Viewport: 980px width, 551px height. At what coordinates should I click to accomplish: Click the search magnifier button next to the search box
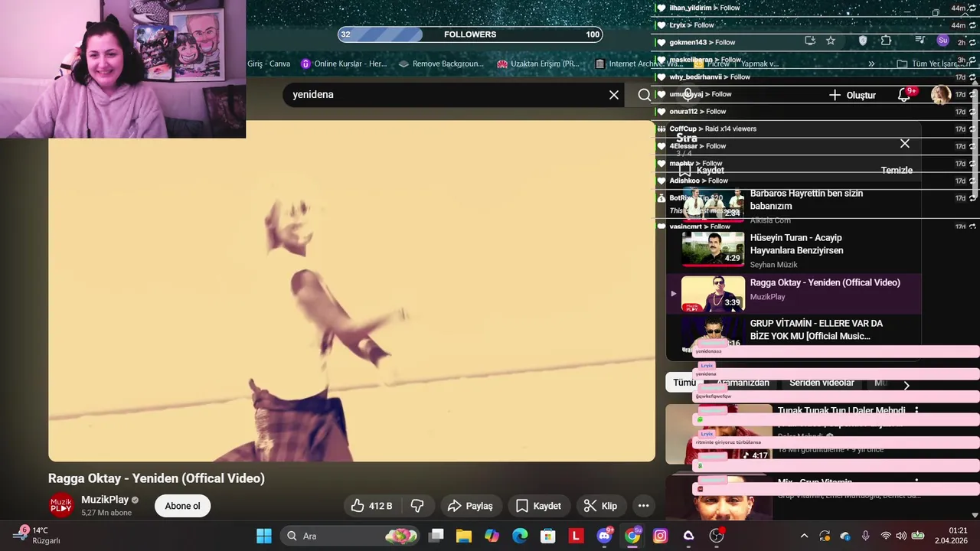coord(645,95)
